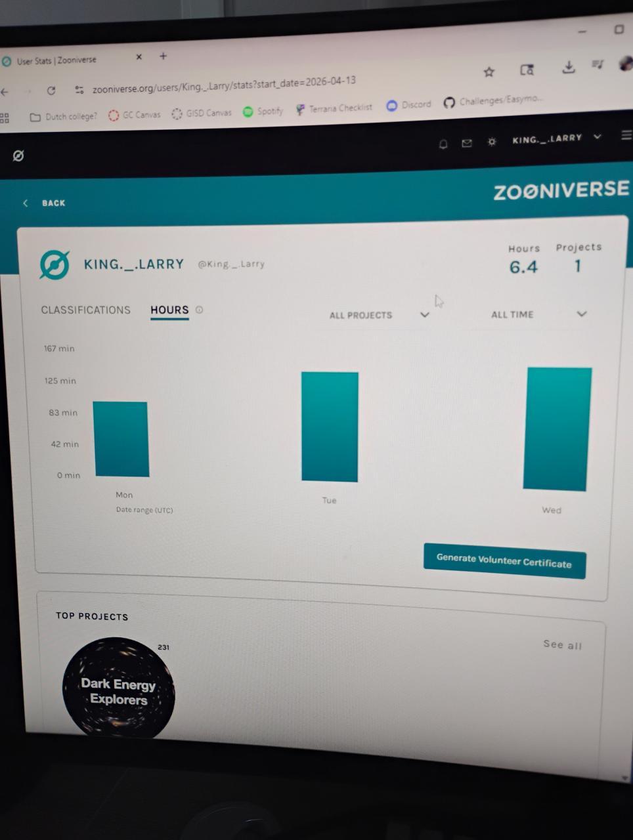Open the Dark Energy Explorers project thumbnail
The image size is (633, 840).
pos(119,689)
